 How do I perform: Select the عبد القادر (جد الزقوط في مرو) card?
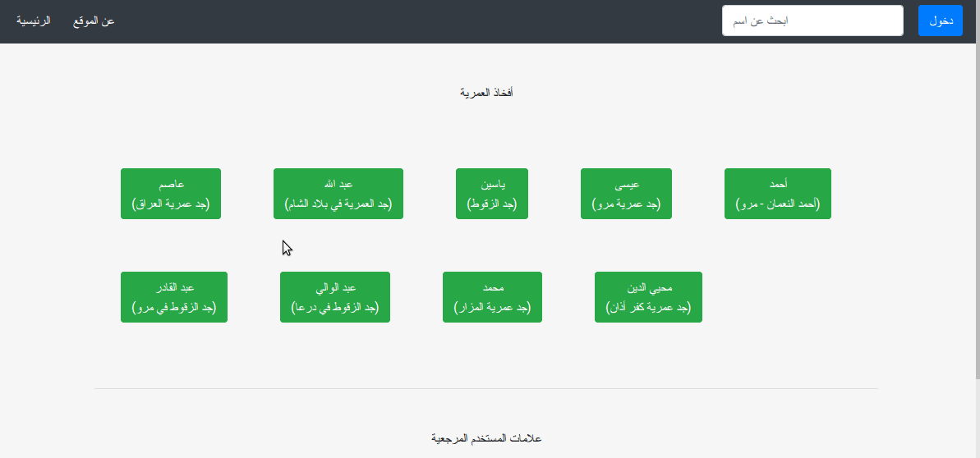[174, 297]
